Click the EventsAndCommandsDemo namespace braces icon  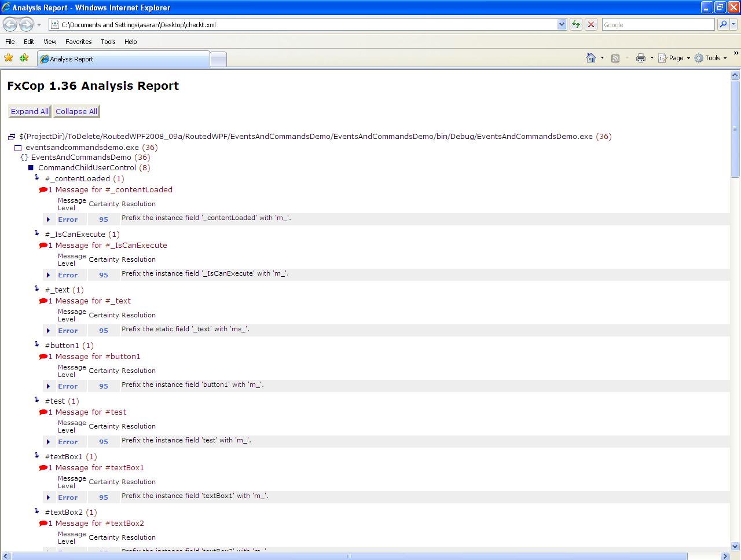[24, 158]
